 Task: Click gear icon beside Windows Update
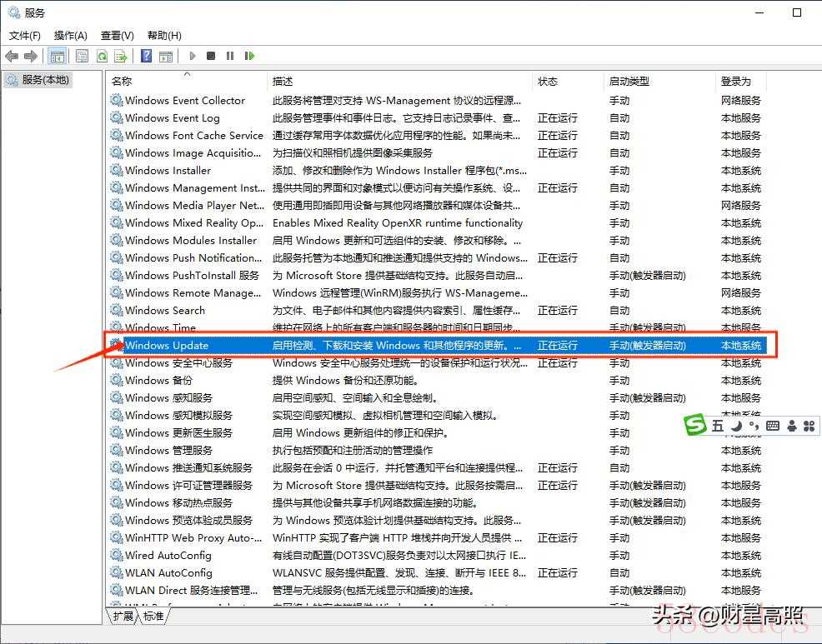click(x=117, y=345)
